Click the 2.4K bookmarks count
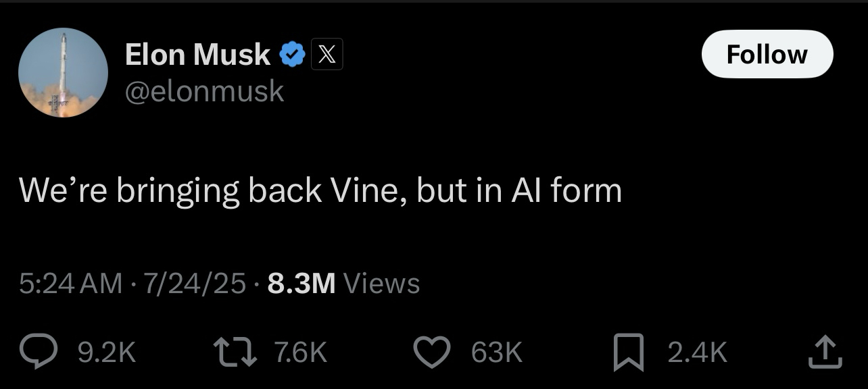The height and width of the screenshot is (389, 868). tap(697, 353)
